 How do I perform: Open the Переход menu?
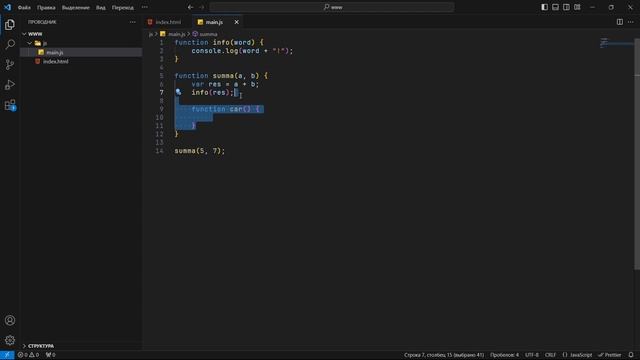pos(122,7)
